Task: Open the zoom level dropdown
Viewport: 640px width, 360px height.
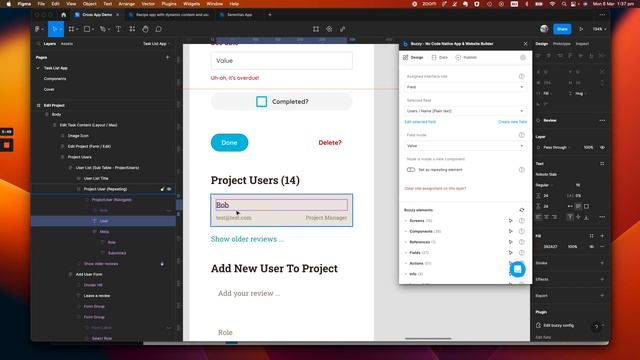Action: tap(599, 29)
